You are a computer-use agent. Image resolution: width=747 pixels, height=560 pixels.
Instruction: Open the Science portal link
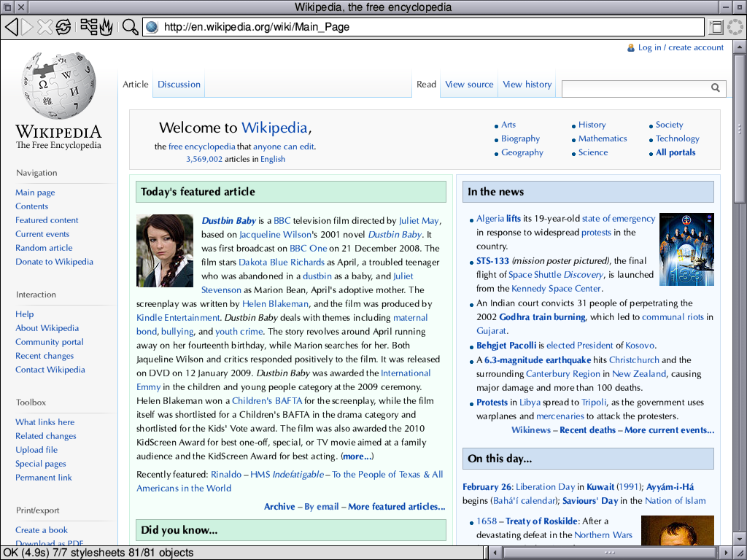click(593, 152)
